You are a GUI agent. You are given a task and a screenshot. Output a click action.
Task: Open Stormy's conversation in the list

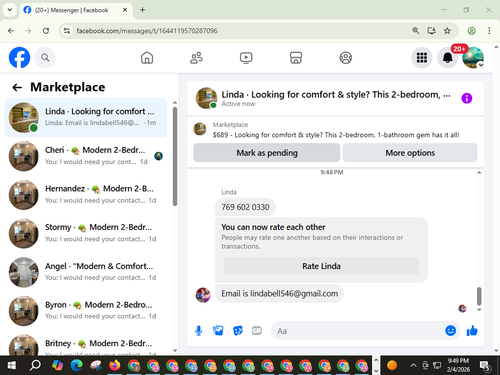coord(86,233)
